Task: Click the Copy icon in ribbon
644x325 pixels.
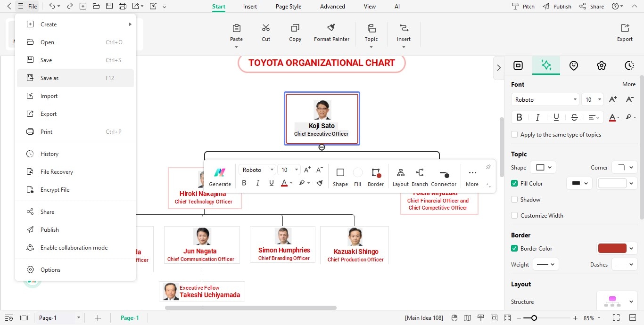Action: coord(295,28)
